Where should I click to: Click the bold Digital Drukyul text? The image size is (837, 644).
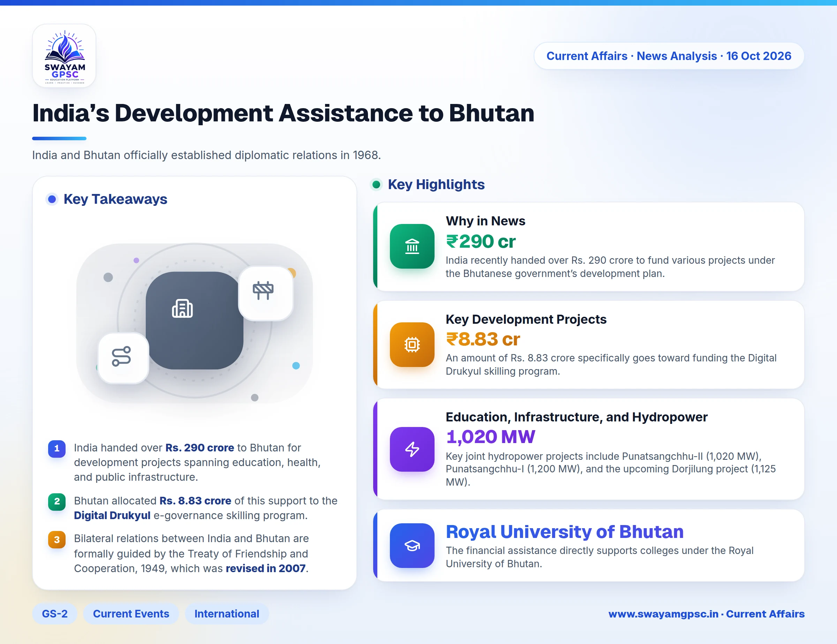[x=112, y=515]
